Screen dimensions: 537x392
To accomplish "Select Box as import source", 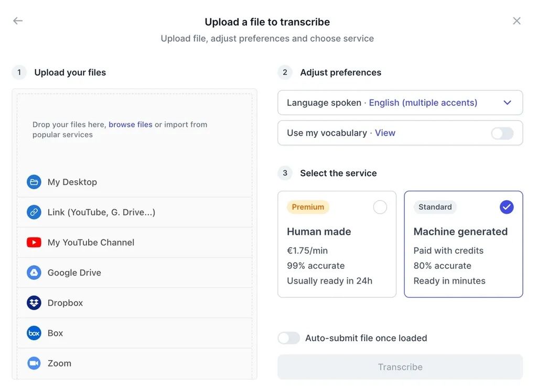I will tap(33, 333).
